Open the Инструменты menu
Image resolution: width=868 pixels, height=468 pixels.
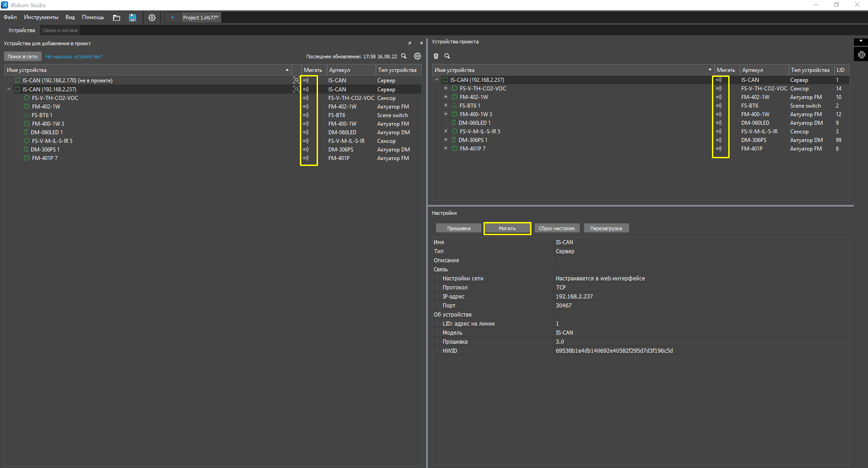click(x=41, y=17)
